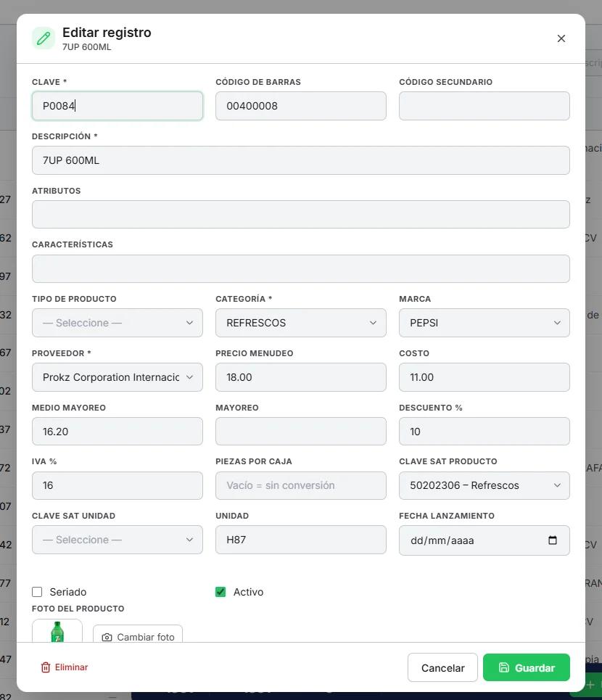Screen dimensions: 602x700
Task: Click the Fecha Lanzamiento date field
Action: 485,540
